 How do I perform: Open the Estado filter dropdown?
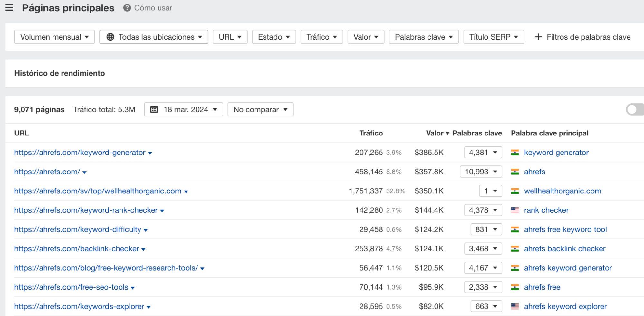coord(274,37)
